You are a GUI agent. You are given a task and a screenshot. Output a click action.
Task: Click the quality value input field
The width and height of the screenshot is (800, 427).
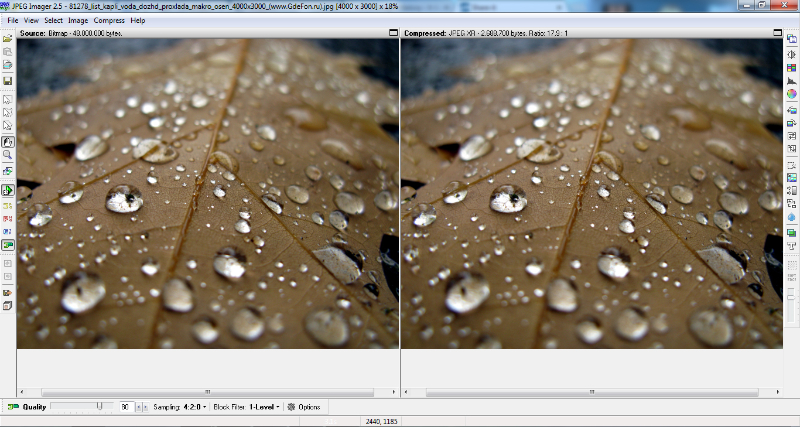pos(126,407)
